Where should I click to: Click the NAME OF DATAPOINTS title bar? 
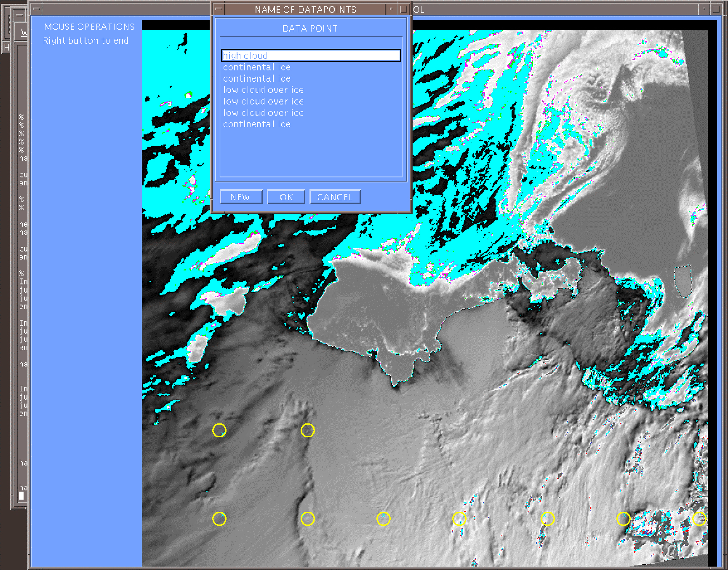[305, 9]
